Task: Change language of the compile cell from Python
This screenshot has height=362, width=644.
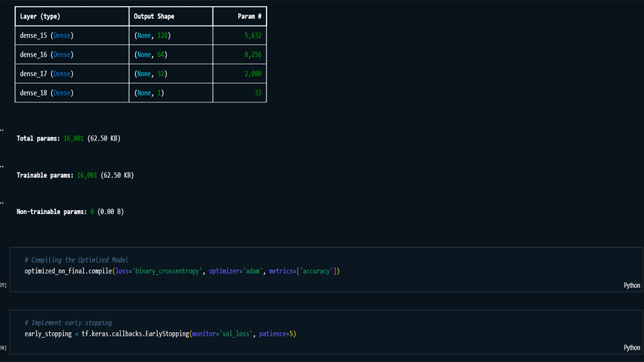Action: [x=632, y=284]
